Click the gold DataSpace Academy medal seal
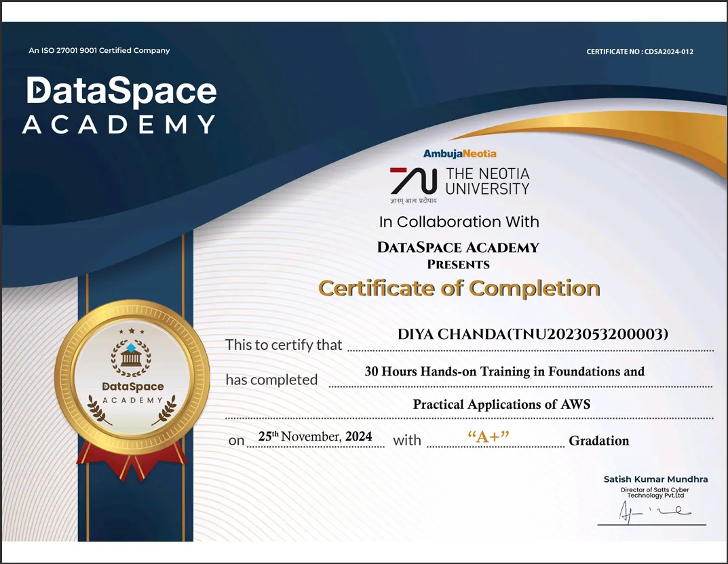Viewport: 728px width, 564px height. pyautogui.click(x=132, y=377)
